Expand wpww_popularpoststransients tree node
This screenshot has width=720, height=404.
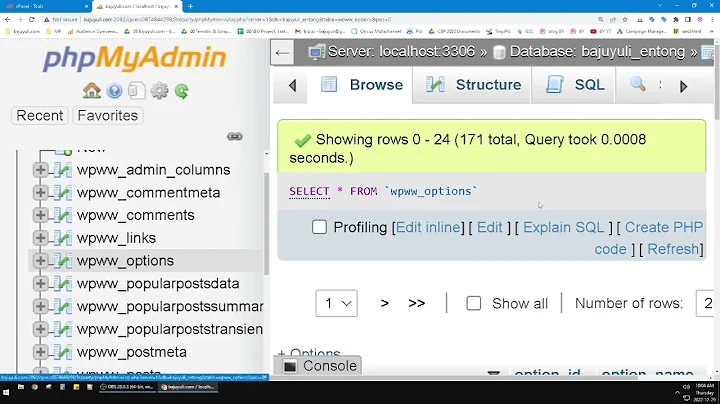coord(40,329)
